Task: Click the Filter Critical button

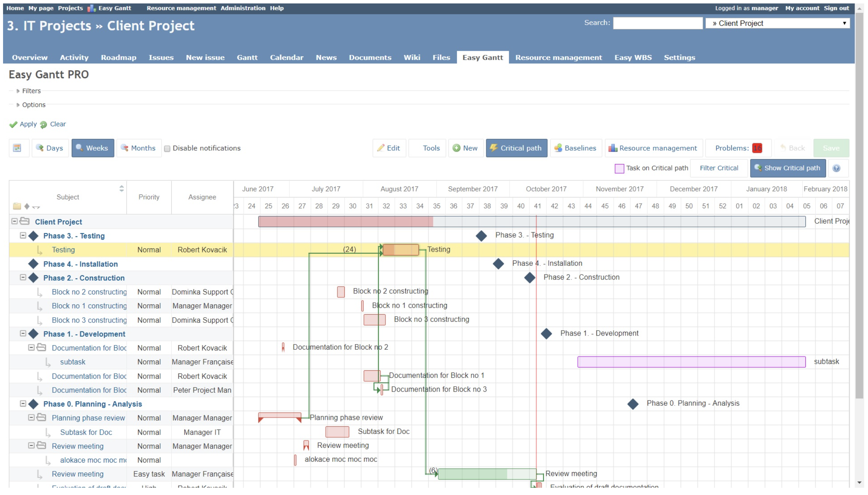Action: pyautogui.click(x=719, y=168)
